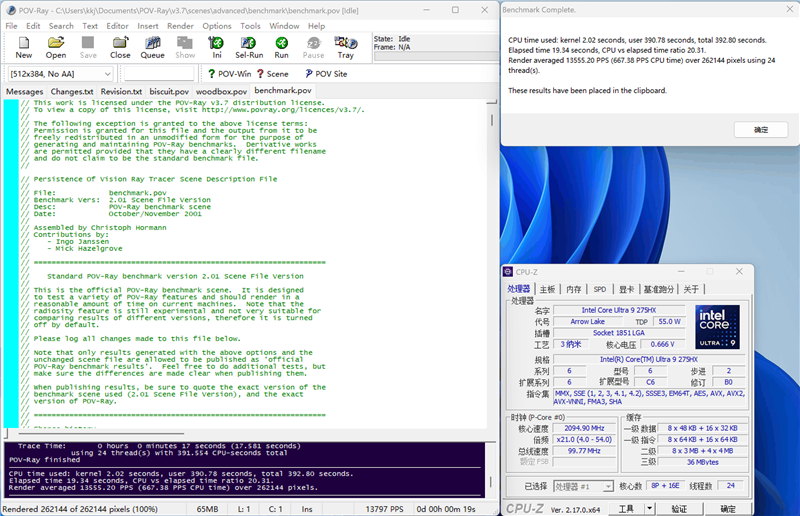
Task: Click the Sel-Run toolbar icon
Action: pyautogui.click(x=249, y=47)
